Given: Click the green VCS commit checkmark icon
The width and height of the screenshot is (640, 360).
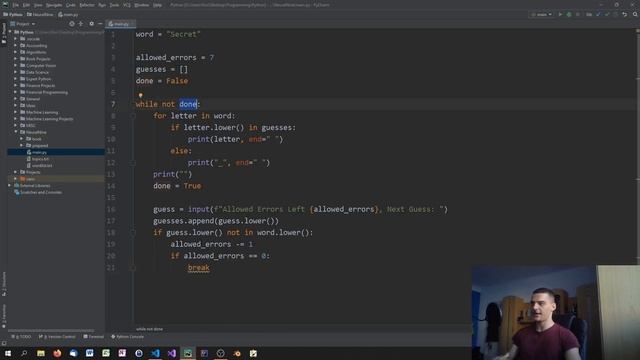Looking at the screenshot, I should pyautogui.click(x=607, y=14).
